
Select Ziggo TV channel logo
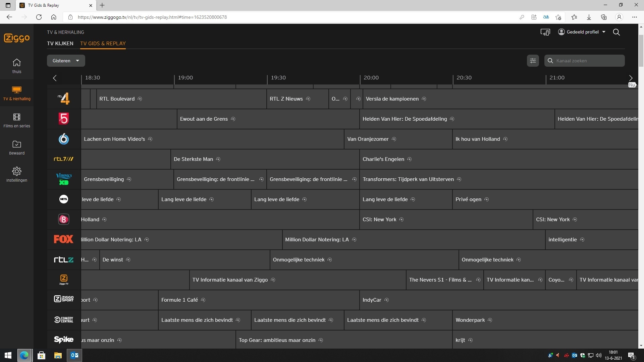click(x=64, y=280)
